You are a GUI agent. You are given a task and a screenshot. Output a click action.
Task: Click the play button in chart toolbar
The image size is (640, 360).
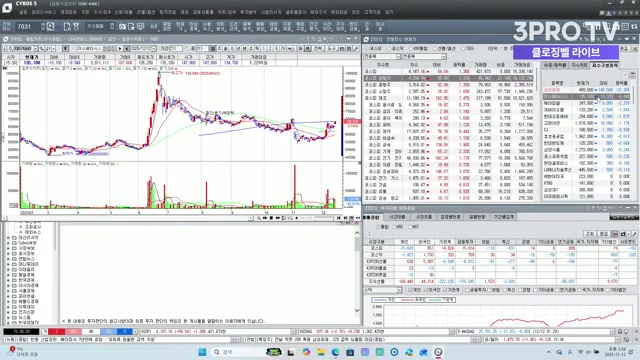point(120,49)
